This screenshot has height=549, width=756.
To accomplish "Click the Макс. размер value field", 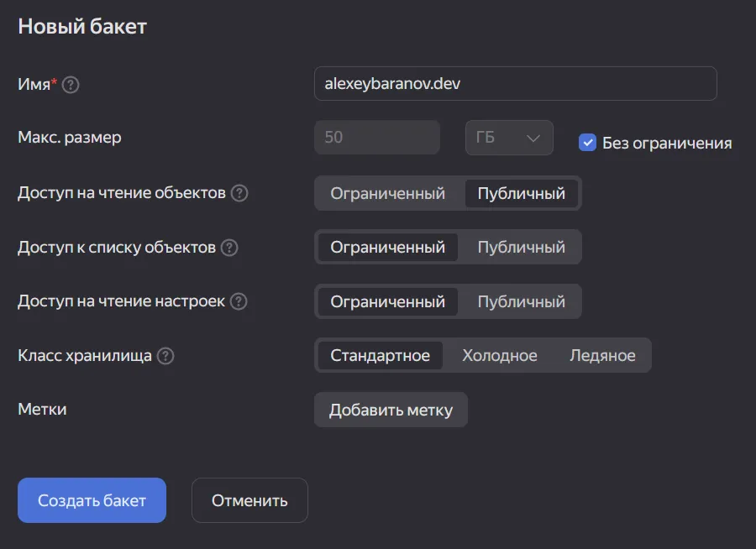I will point(376,137).
